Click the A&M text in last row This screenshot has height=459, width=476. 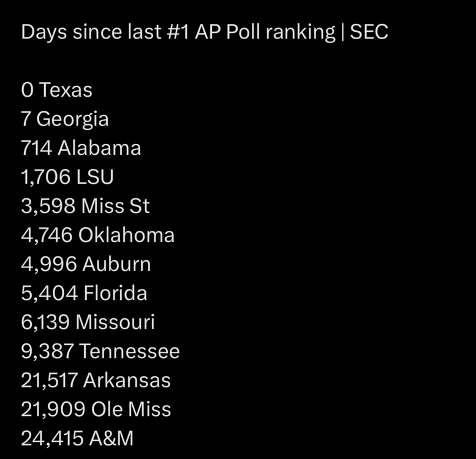click(111, 438)
